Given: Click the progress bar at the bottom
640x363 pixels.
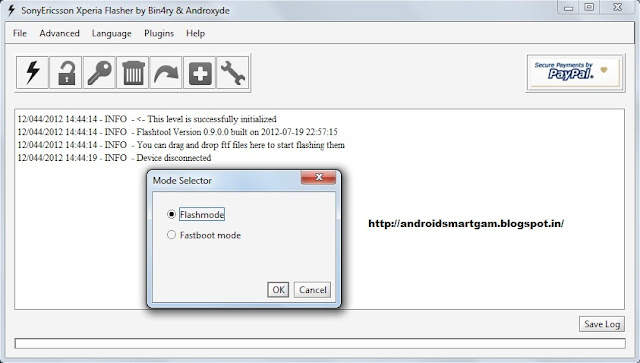Looking at the screenshot, I should (320, 343).
